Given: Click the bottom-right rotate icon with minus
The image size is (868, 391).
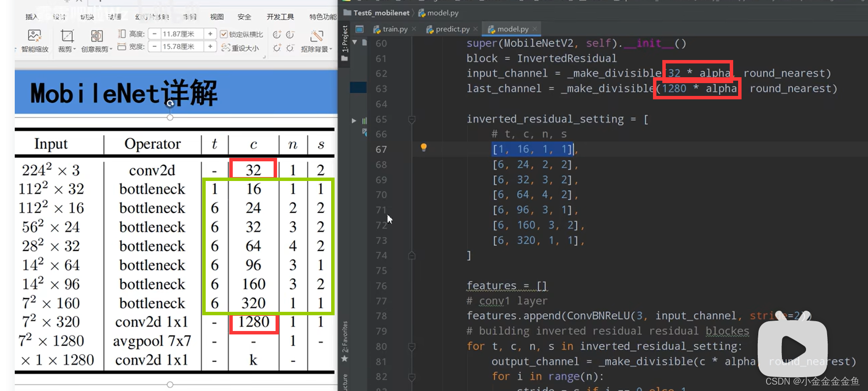Looking at the screenshot, I should (x=290, y=48).
